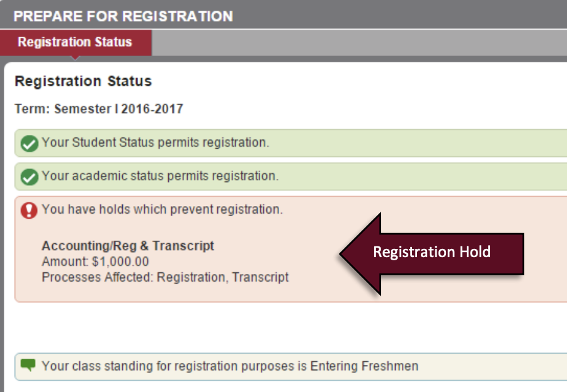This screenshot has width=567, height=392.
Task: Click the green checkmark beside Student Status message
Action: coord(28,143)
